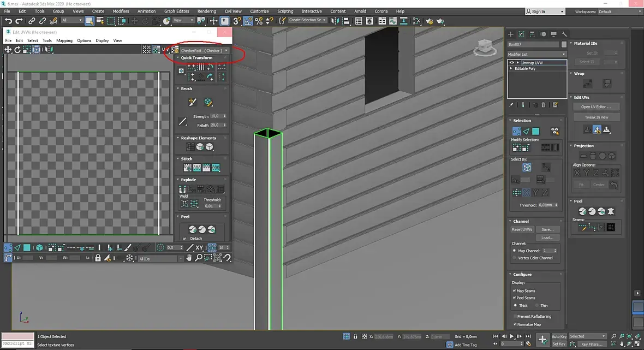Open the Rendering menu
644x350 pixels.
(x=207, y=11)
